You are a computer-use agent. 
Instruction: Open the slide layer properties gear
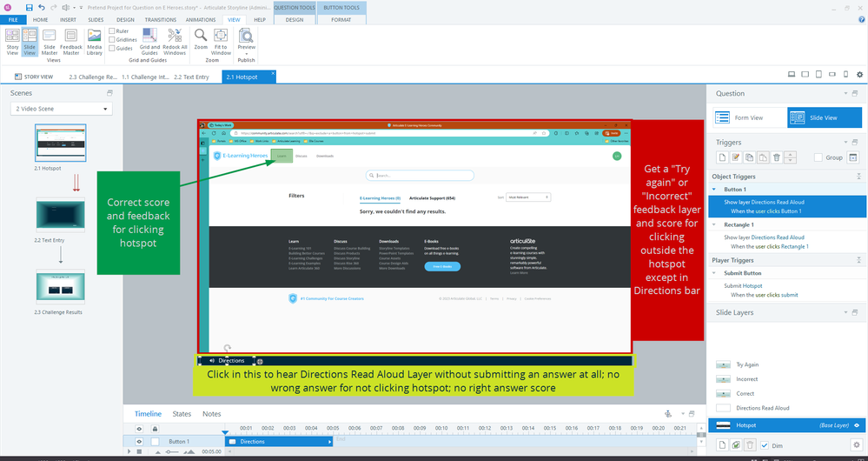click(857, 445)
